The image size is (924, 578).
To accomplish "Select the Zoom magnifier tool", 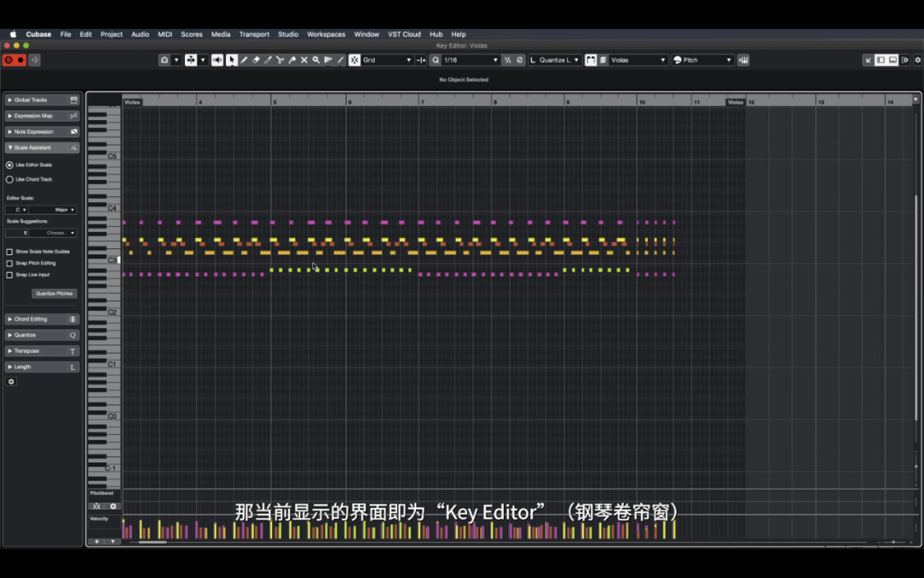I will (x=317, y=60).
